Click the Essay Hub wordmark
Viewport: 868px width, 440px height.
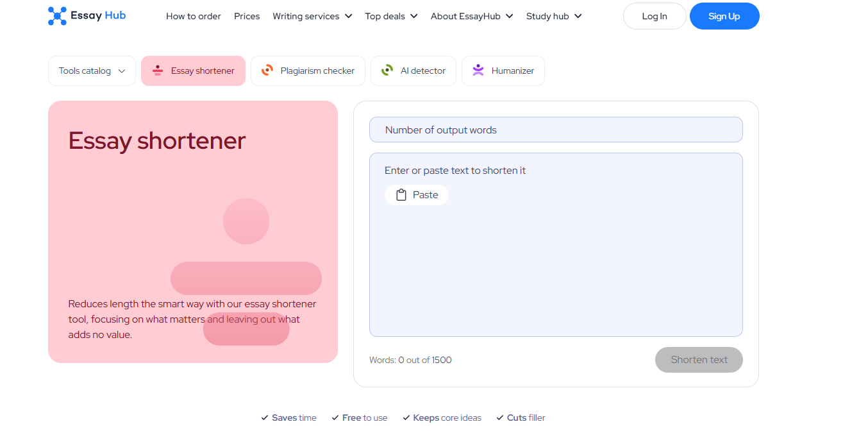(98, 15)
